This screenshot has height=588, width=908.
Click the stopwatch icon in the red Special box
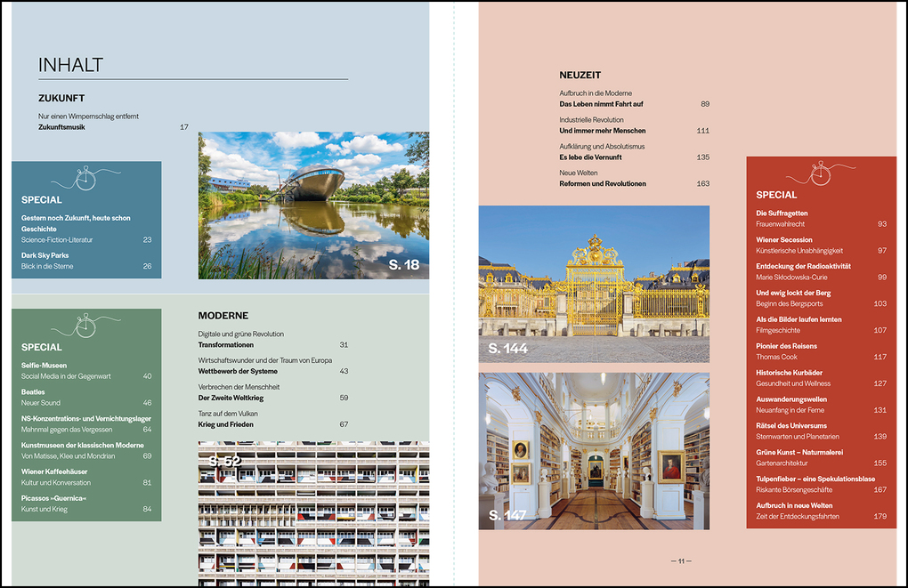click(x=821, y=173)
